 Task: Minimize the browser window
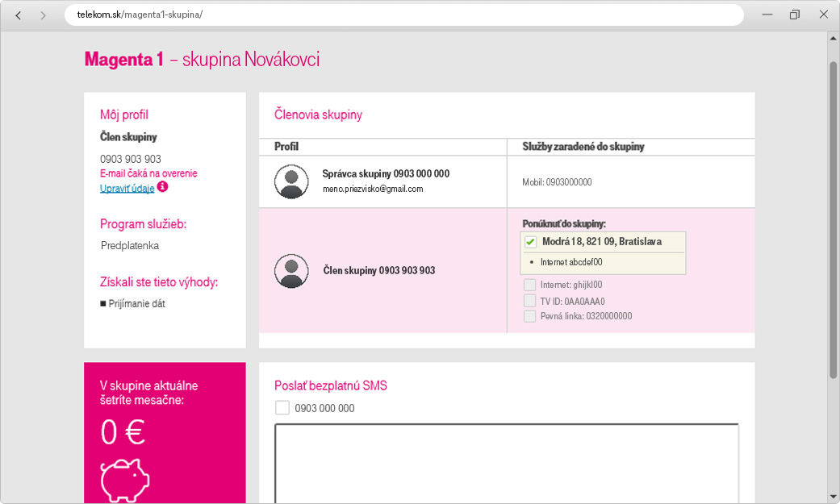click(x=767, y=15)
